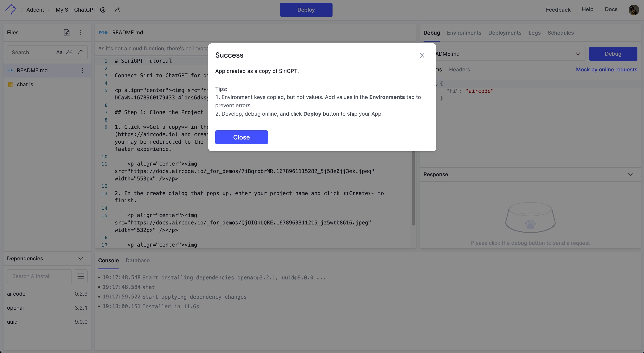Click the My Siri ChatGPT app name

coord(76,10)
